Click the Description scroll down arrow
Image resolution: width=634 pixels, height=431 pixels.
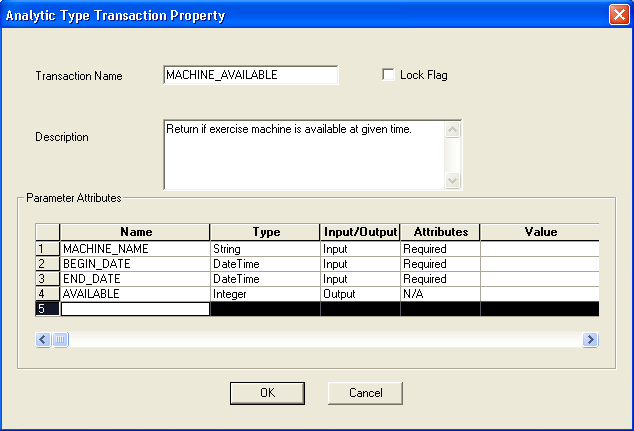[452, 180]
